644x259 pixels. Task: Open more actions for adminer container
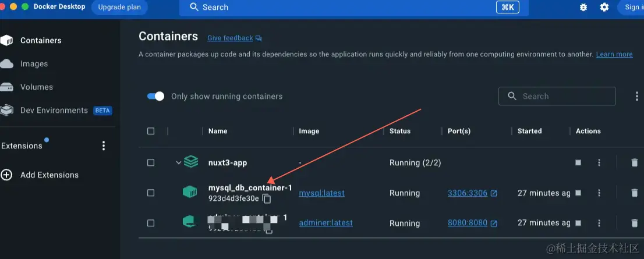point(599,223)
